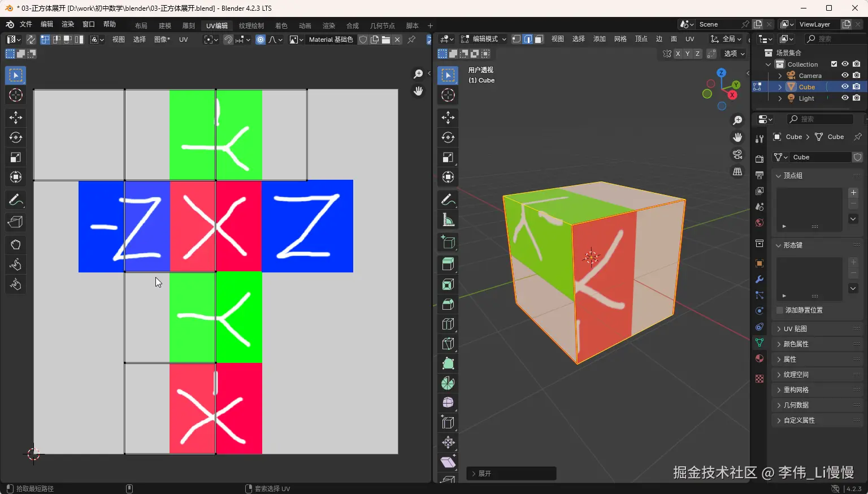Image resolution: width=868 pixels, height=494 pixels.
Task: Select the Rotate tool in UV editor
Action: [16, 137]
